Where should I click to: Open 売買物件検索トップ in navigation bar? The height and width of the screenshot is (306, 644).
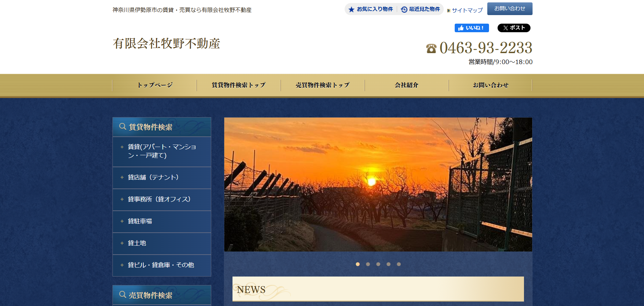click(323, 85)
